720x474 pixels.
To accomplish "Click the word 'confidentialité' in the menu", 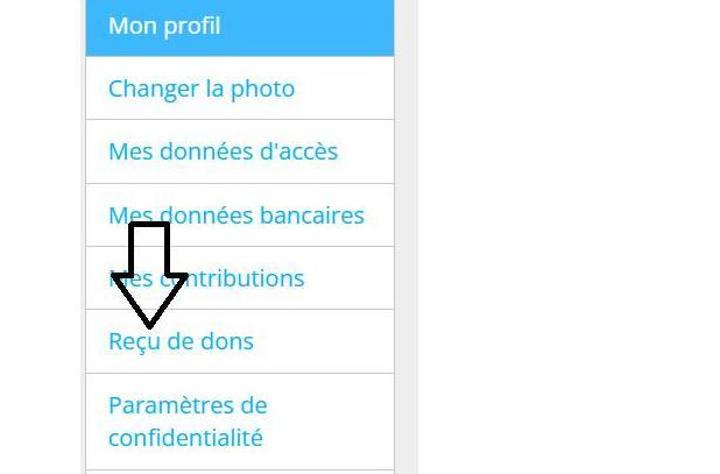I will pyautogui.click(x=185, y=438).
